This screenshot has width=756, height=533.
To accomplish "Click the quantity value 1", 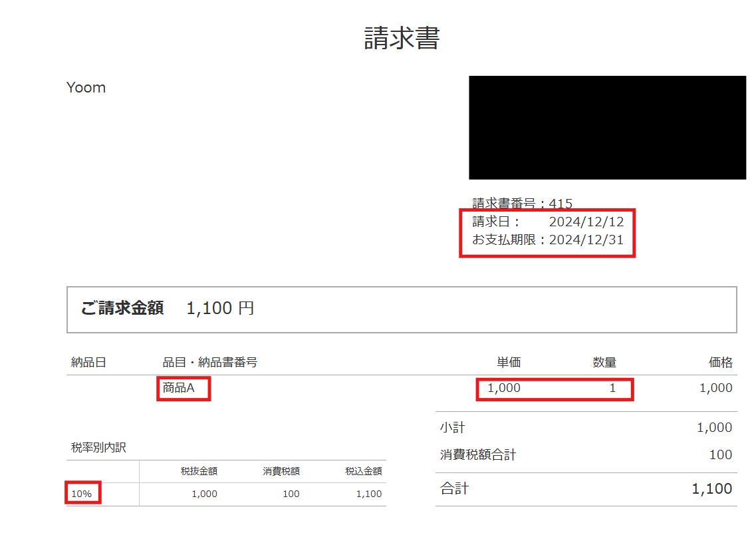I will [x=612, y=388].
